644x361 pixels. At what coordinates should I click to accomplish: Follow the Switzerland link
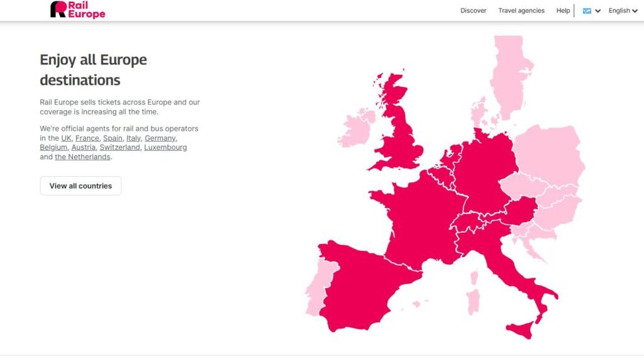coord(119,148)
